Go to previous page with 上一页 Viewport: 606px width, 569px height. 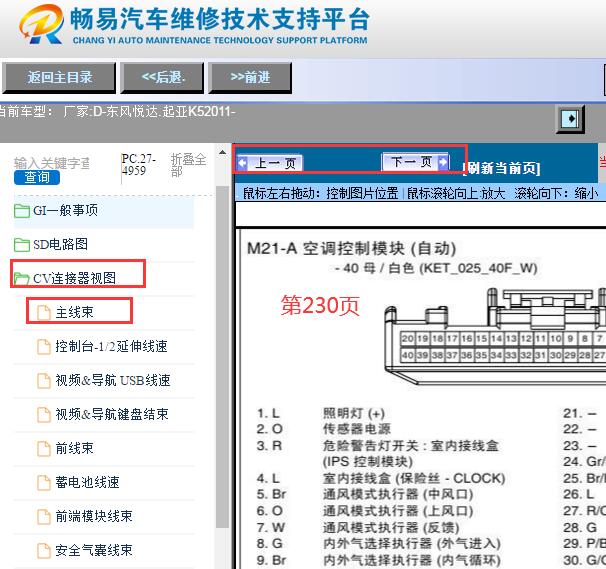click(270, 163)
